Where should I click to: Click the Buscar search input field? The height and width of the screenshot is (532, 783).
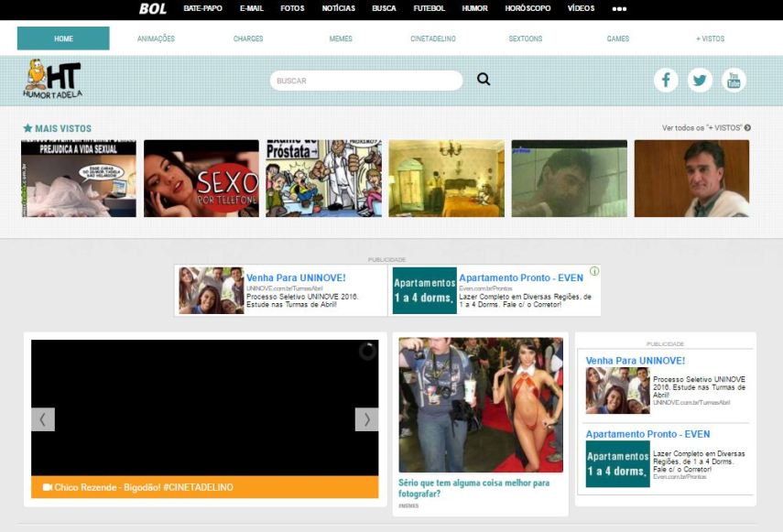tap(366, 81)
